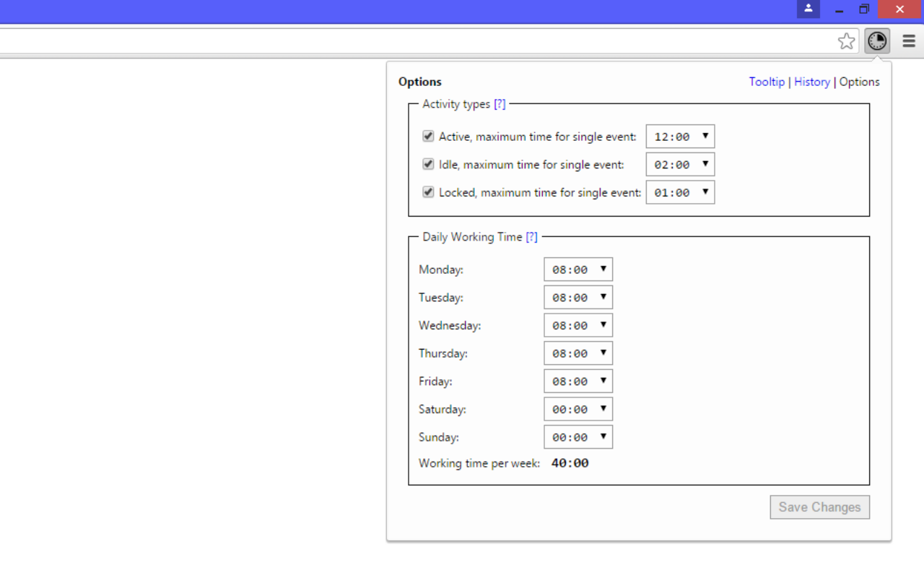Open the Tuesday working time dropdown
The width and height of the screenshot is (924, 578).
click(578, 298)
